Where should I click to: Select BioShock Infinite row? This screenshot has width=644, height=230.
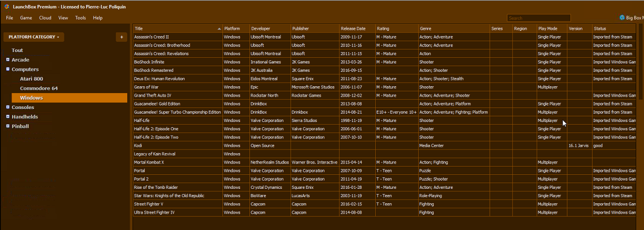[x=384, y=62]
